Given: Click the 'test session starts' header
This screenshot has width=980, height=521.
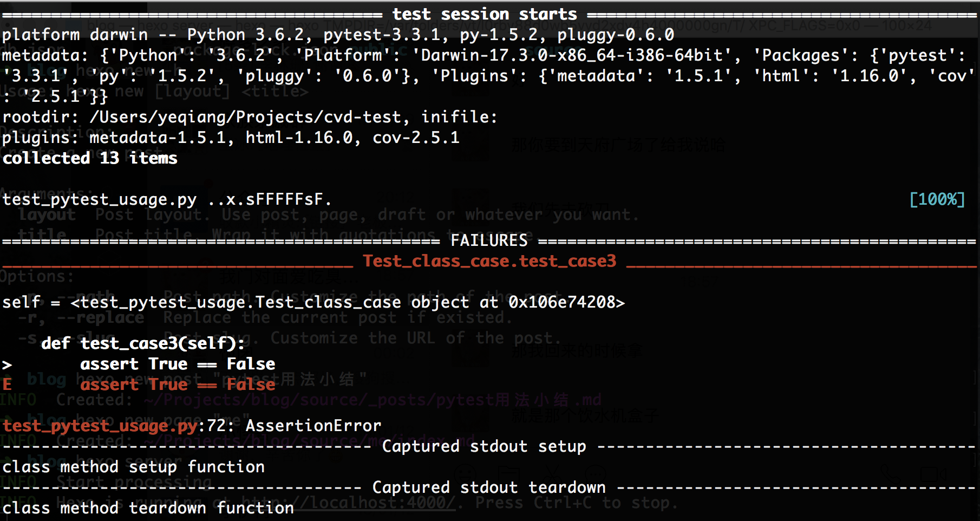Looking at the screenshot, I should (485, 14).
